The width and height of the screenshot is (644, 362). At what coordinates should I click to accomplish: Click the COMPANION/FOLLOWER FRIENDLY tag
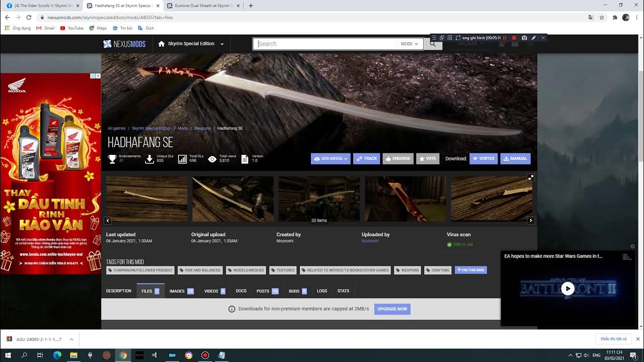[x=140, y=270]
